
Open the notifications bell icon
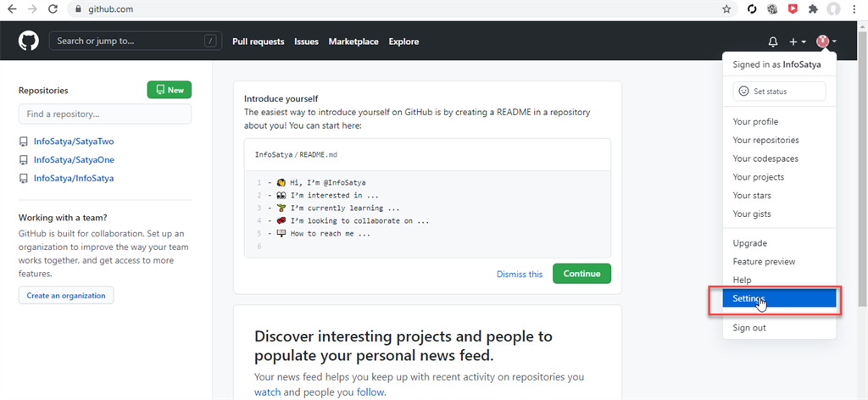[773, 42]
